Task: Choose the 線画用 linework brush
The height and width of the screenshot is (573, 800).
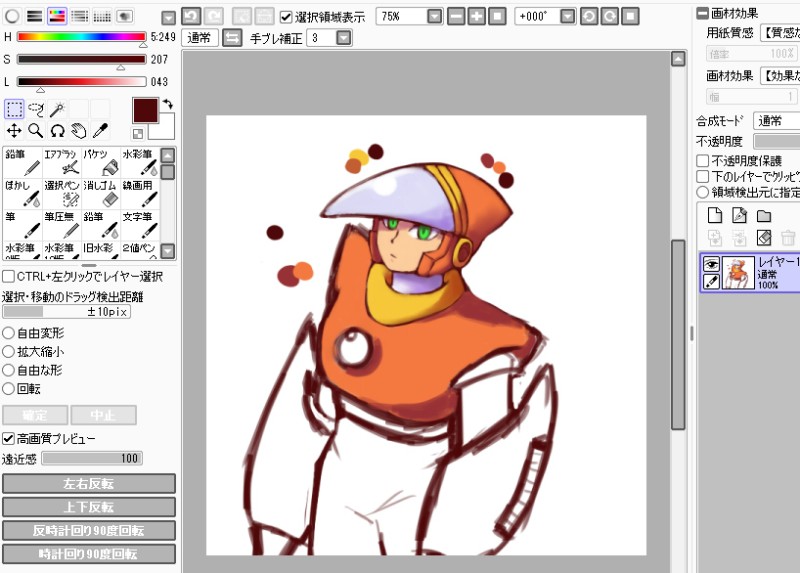Action: pos(140,193)
